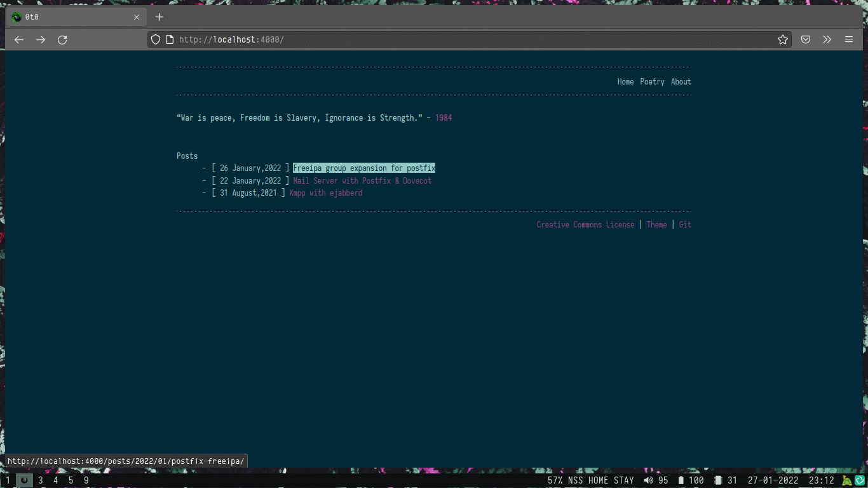Image resolution: width=868 pixels, height=488 pixels.
Task: Open the Firefox application menu
Action: click(x=849, y=39)
